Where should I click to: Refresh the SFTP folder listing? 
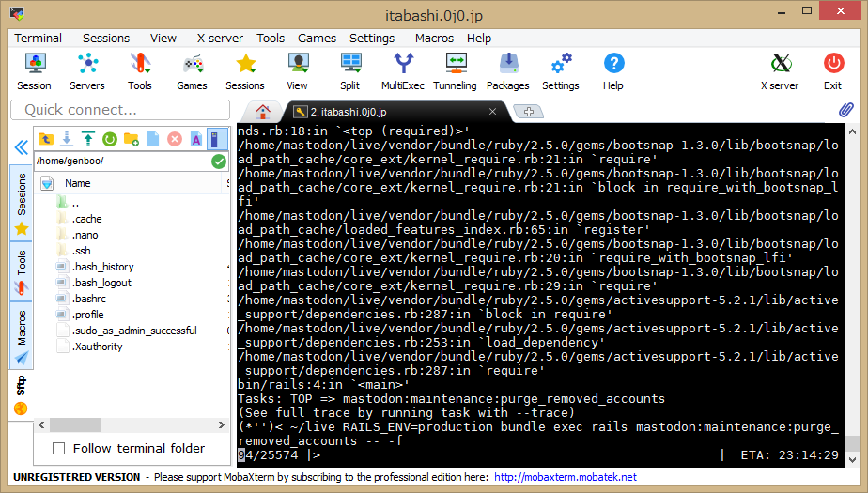tap(110, 139)
